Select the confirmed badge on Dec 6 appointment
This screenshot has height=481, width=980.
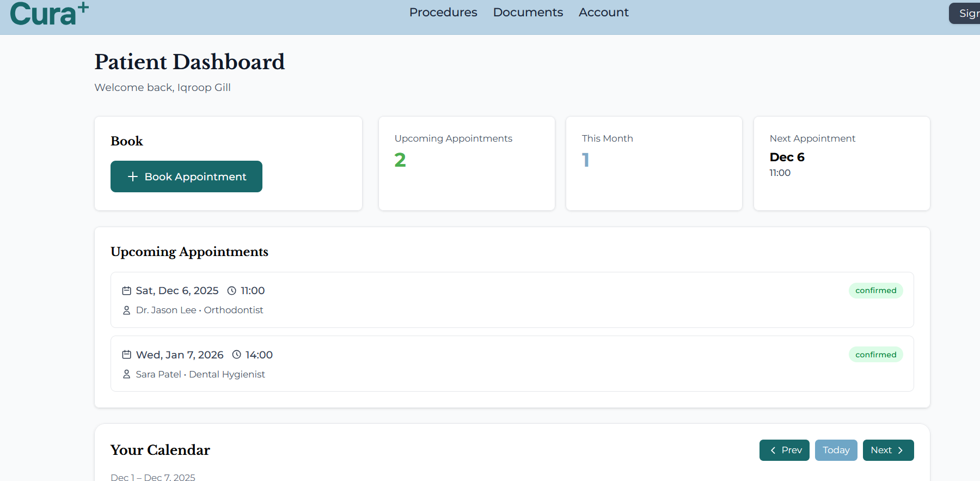click(x=875, y=291)
